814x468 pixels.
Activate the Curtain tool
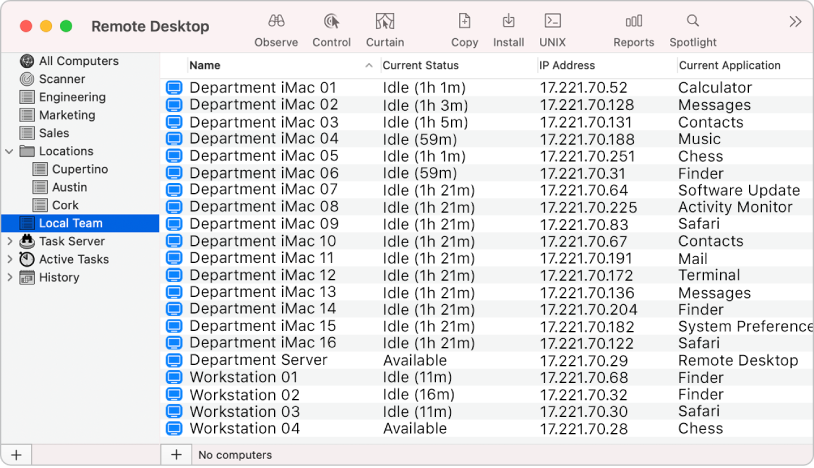[384, 21]
